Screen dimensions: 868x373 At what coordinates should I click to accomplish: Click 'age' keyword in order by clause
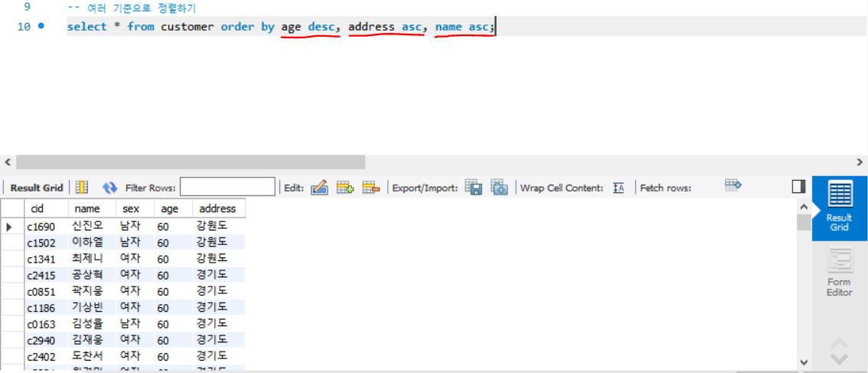[x=291, y=26]
